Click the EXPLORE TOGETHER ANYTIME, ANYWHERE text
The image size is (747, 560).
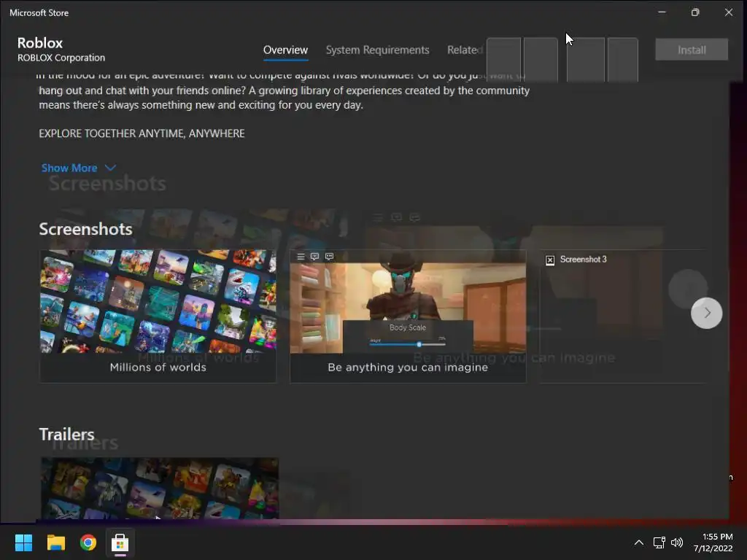click(x=142, y=133)
